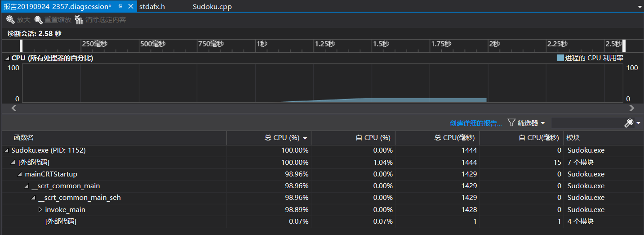The width and height of the screenshot is (644, 235).
Task: Select the __scrt_common_main_seh row
Action: tap(322, 198)
